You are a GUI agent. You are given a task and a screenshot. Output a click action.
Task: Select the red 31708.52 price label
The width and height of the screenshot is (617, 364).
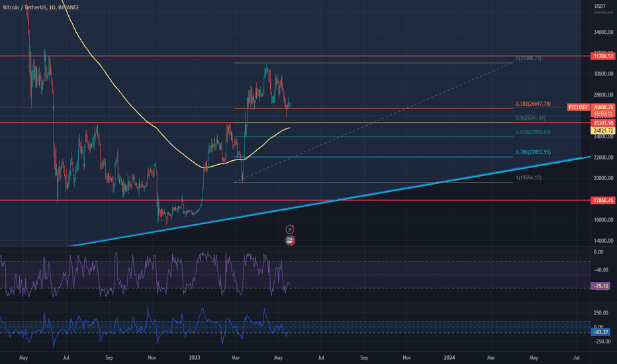pos(603,56)
